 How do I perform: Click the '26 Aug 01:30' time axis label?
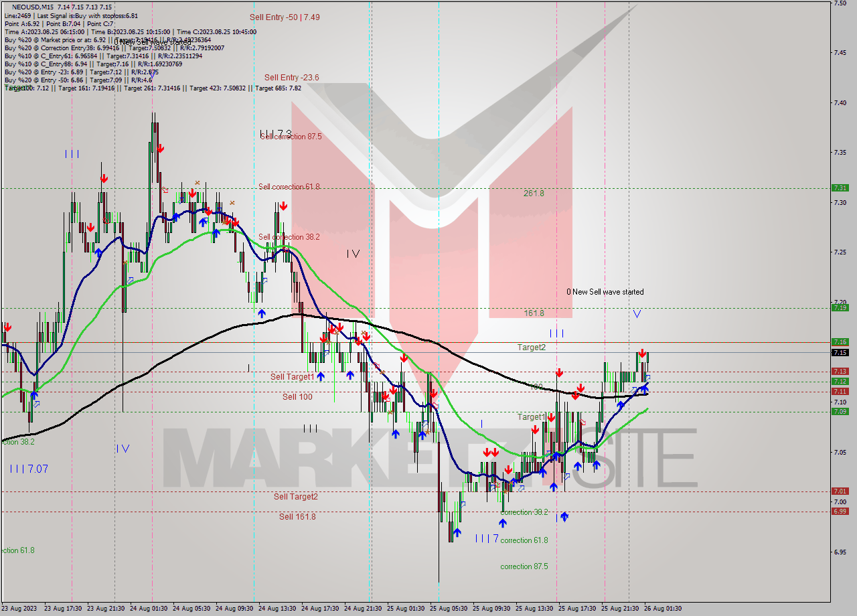pos(664,609)
